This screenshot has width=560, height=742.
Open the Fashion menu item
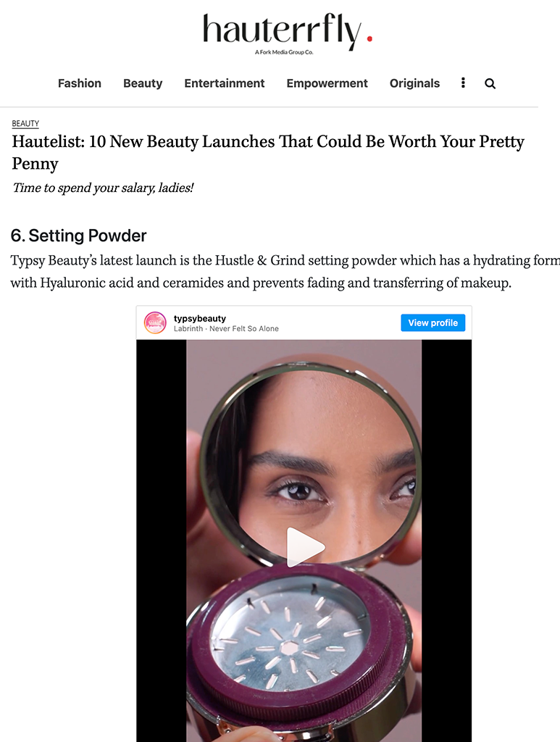[80, 83]
